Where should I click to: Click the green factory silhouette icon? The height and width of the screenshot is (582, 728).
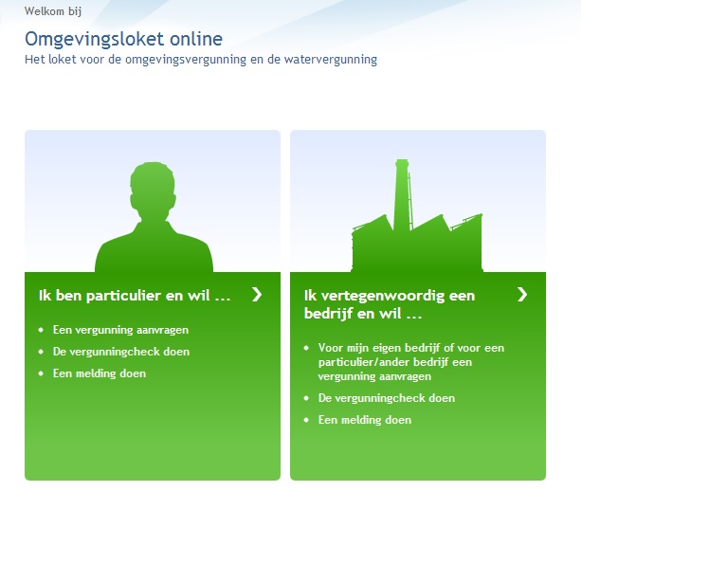click(417, 216)
